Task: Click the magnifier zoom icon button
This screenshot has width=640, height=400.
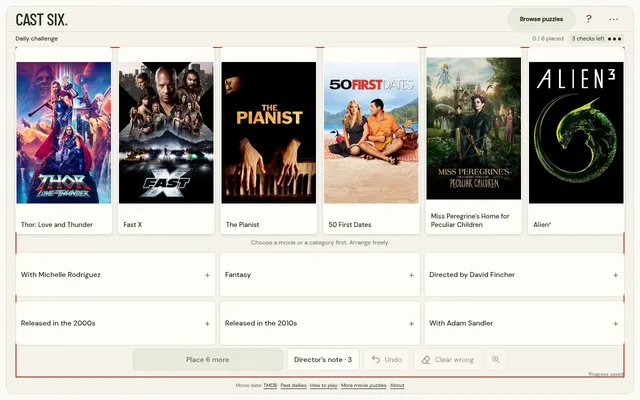Action: click(496, 360)
